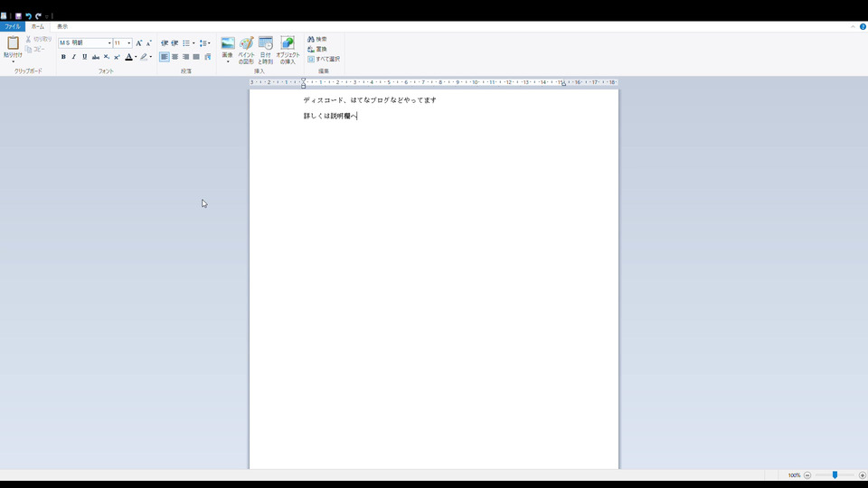This screenshot has width=868, height=488.
Task: Open the line spacing dropdown
Action: [x=205, y=43]
